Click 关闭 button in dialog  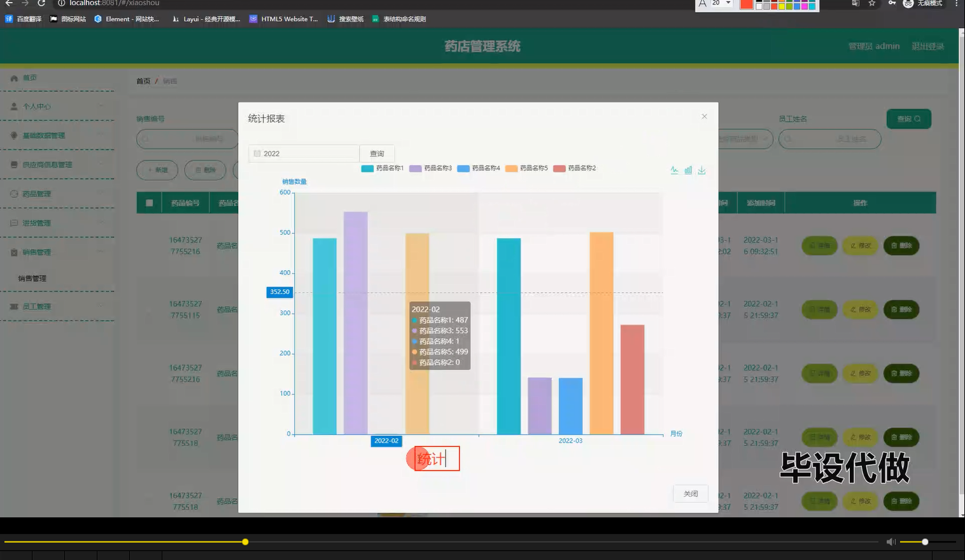tap(691, 494)
